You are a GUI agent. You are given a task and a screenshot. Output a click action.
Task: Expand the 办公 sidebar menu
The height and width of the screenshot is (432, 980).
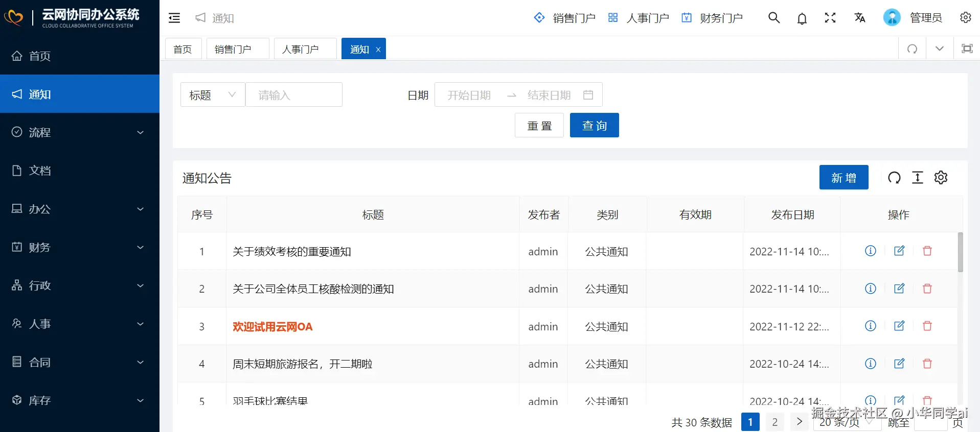(x=80, y=209)
